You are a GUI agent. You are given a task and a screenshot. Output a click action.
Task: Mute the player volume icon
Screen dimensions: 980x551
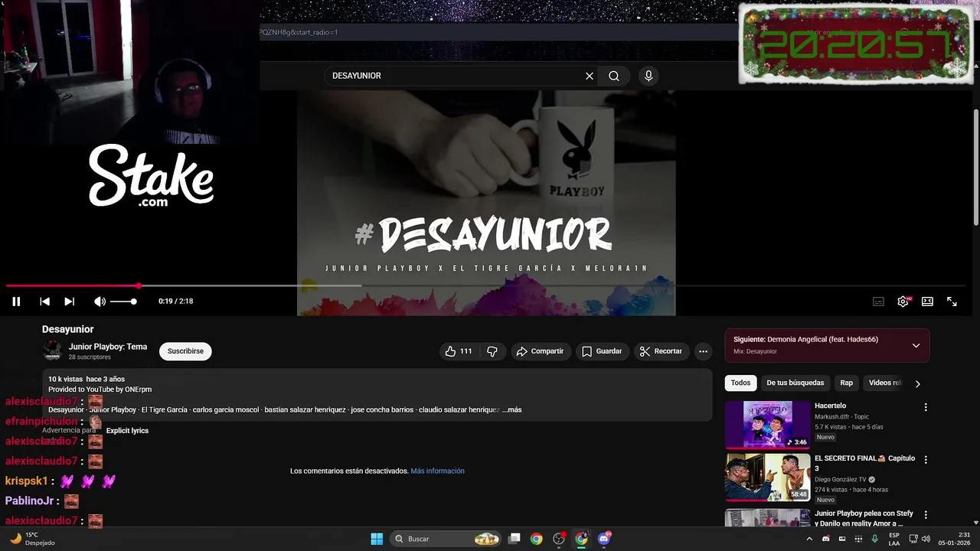pos(100,302)
